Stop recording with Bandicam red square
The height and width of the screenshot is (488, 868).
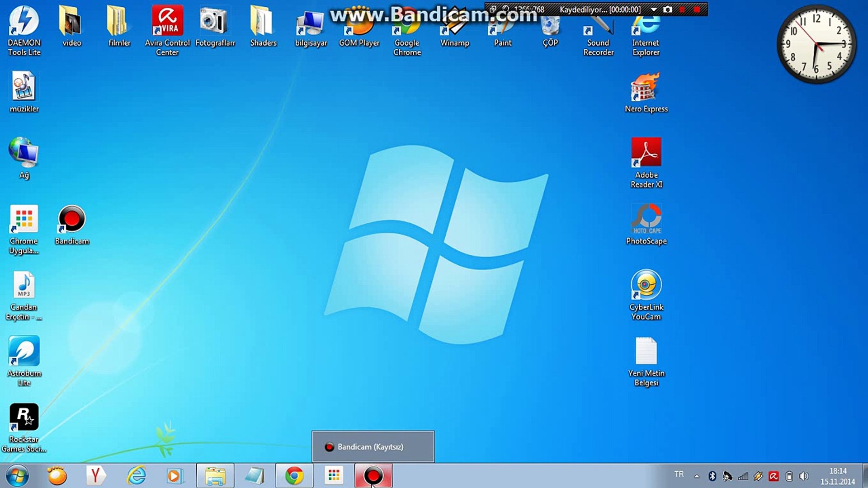coord(697,9)
